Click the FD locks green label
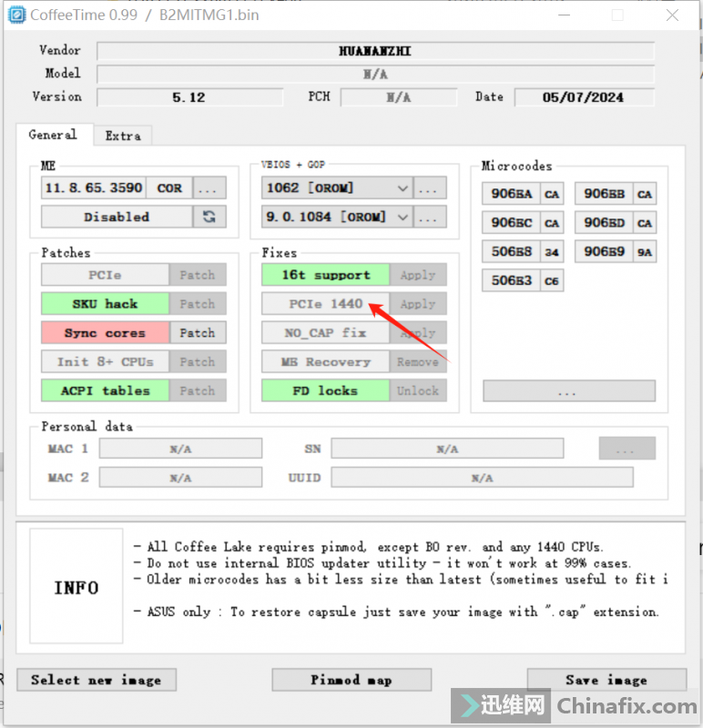Viewport: 703px width, 728px height. point(326,390)
